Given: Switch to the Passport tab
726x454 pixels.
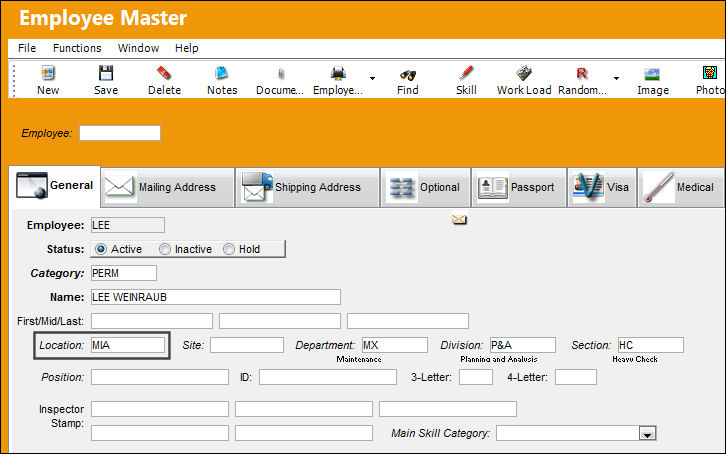Looking at the screenshot, I should (519, 187).
